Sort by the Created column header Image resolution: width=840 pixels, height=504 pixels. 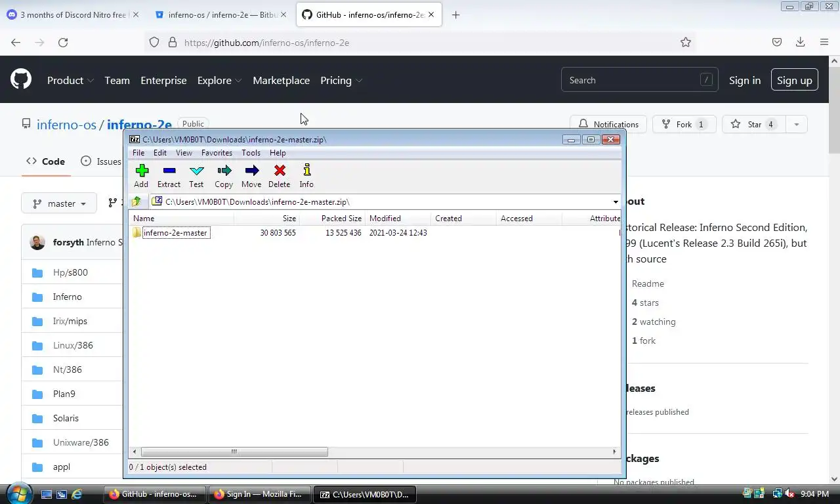[x=463, y=219]
